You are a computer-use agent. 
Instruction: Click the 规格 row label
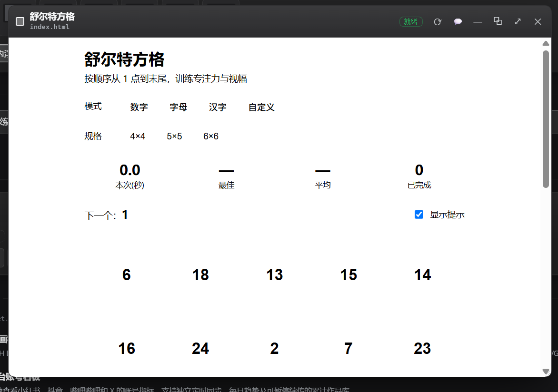click(x=93, y=136)
